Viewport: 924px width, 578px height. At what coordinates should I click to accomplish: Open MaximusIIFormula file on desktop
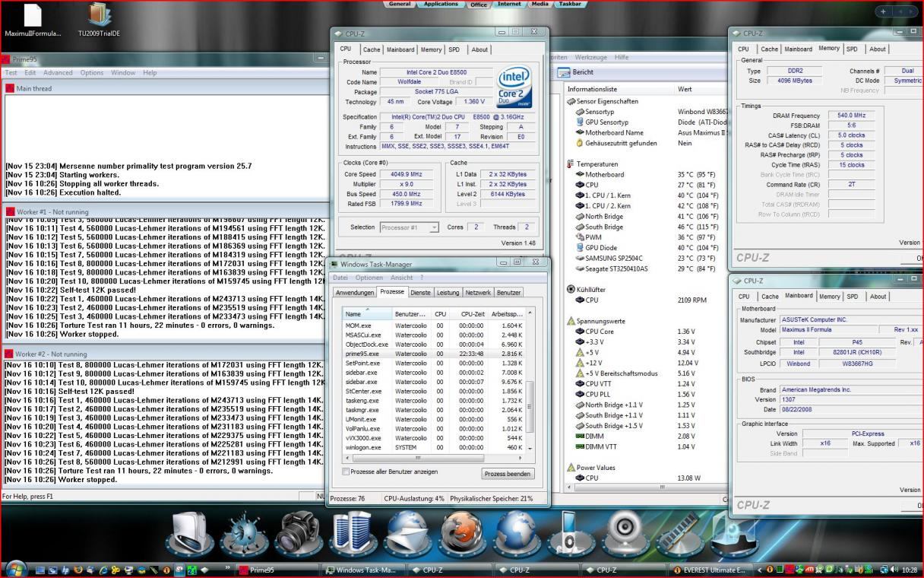[33, 21]
